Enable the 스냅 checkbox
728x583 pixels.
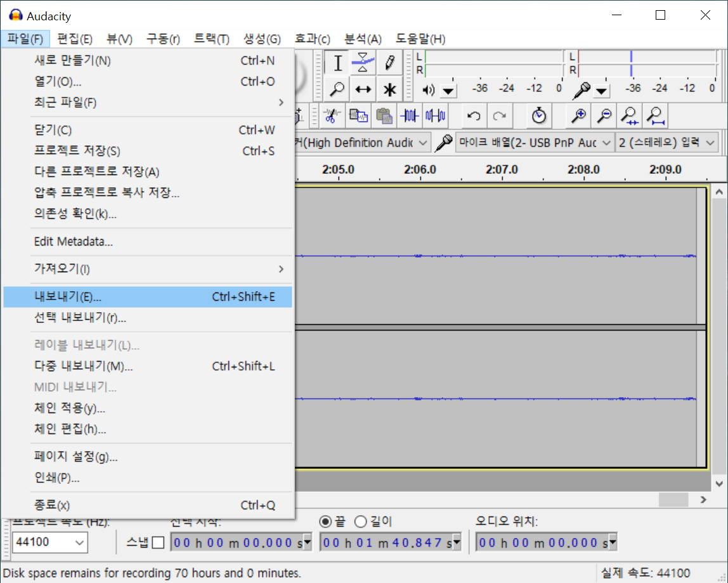(158, 542)
